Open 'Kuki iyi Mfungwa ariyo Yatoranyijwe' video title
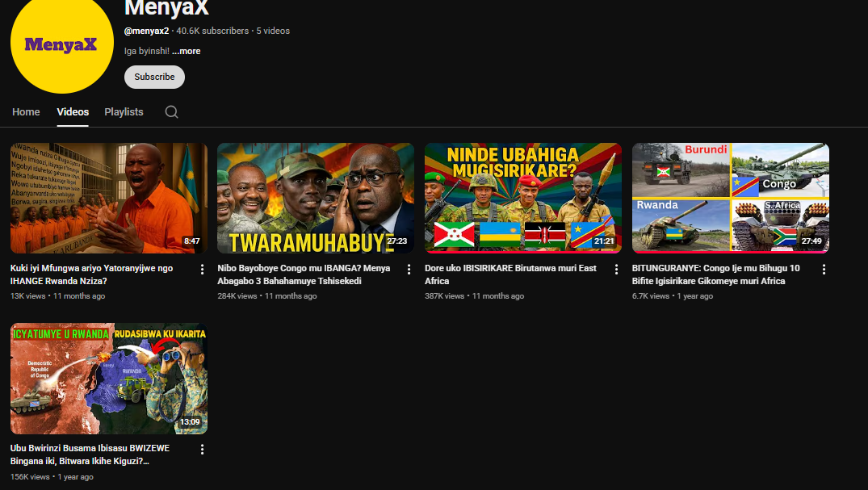Viewport: 868px width, 490px height. pyautogui.click(x=91, y=274)
